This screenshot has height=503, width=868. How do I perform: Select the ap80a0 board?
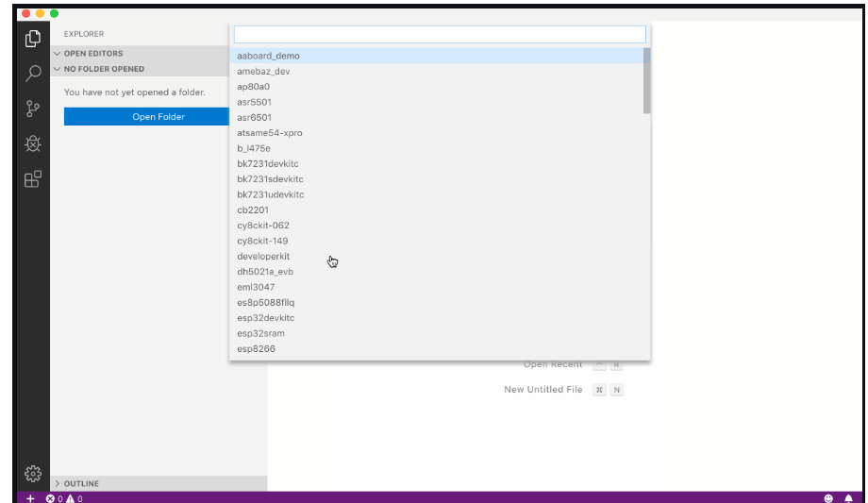pyautogui.click(x=436, y=87)
